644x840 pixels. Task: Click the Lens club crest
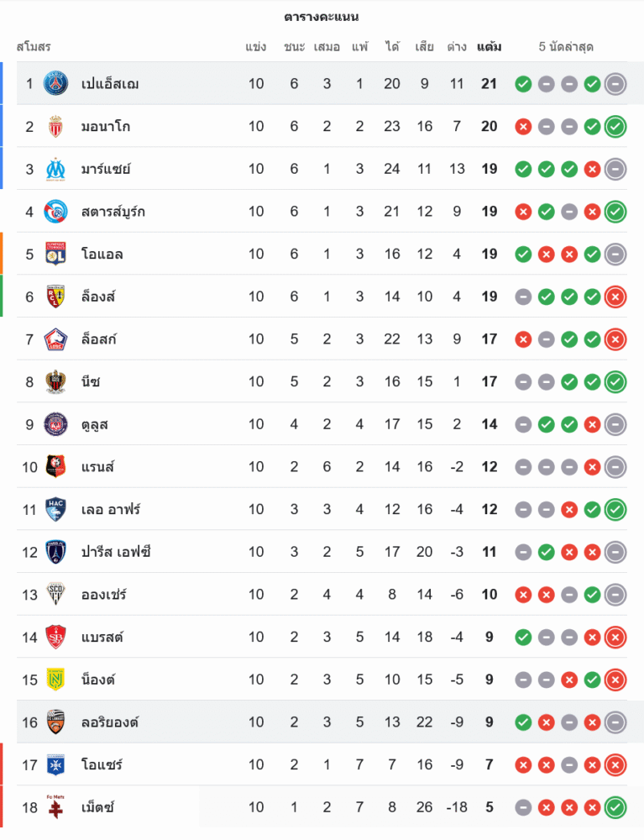[x=56, y=297]
